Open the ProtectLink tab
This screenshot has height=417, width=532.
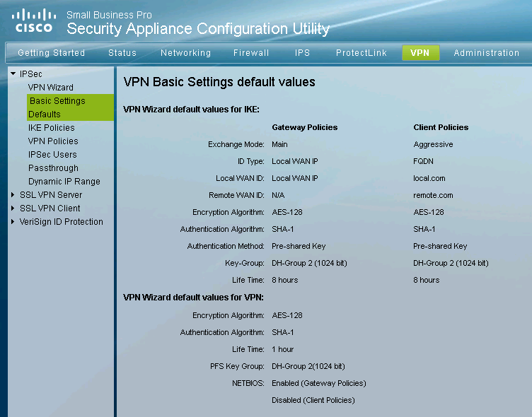[362, 53]
